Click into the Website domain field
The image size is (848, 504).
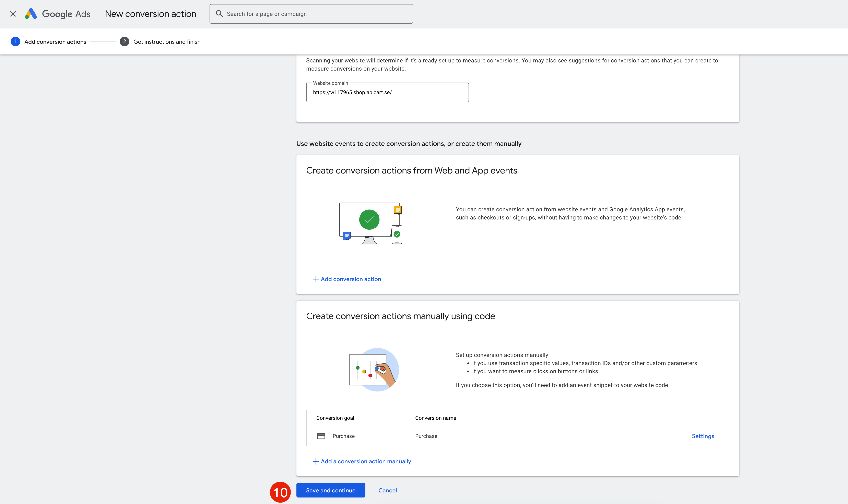pyautogui.click(x=387, y=92)
